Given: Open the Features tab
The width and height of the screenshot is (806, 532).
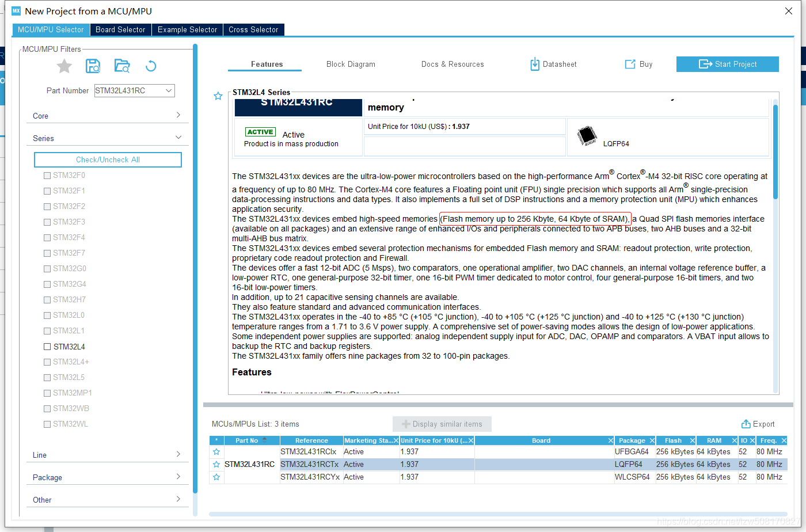Looking at the screenshot, I should (267, 64).
